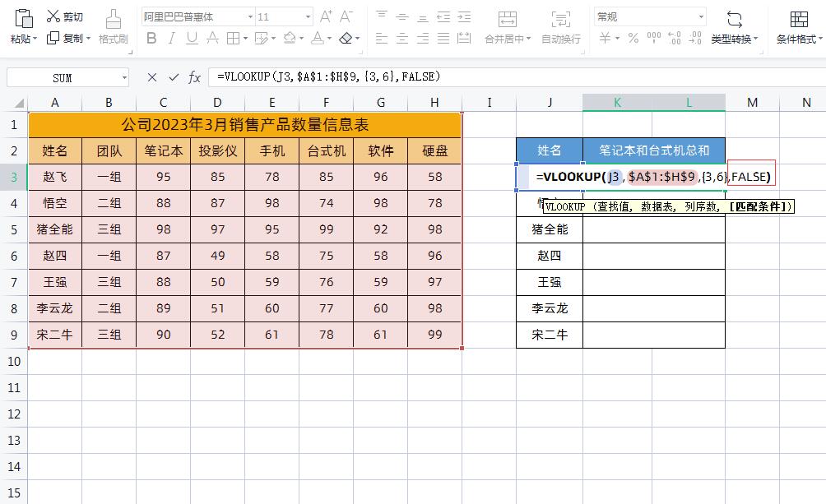The image size is (826, 504).
Task: Cancel formula entry with X button
Action: coord(152,77)
